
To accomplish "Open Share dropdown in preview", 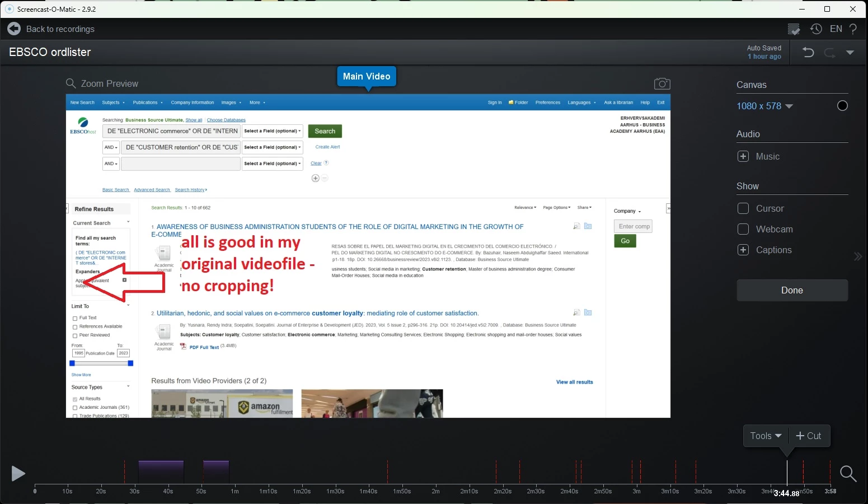I will pyautogui.click(x=584, y=207).
